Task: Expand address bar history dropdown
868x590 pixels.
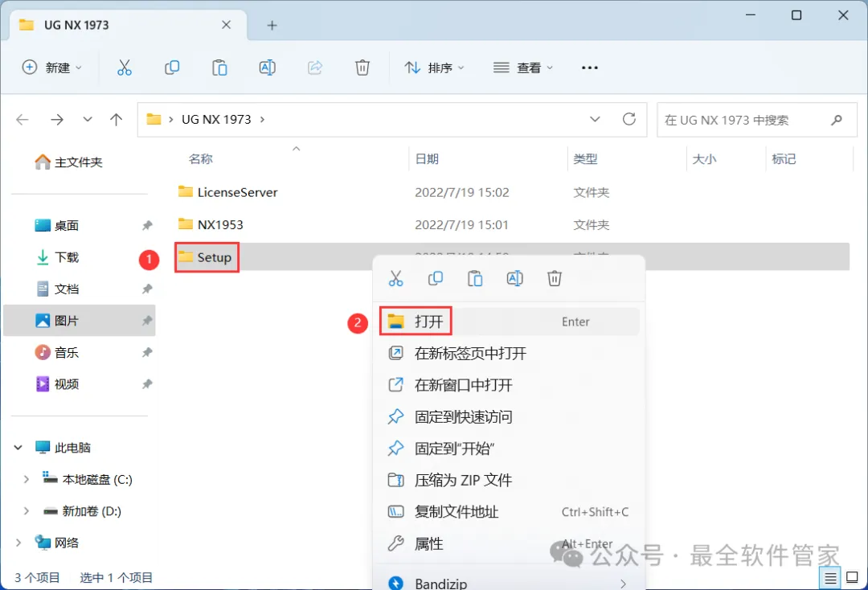Action: [x=595, y=119]
